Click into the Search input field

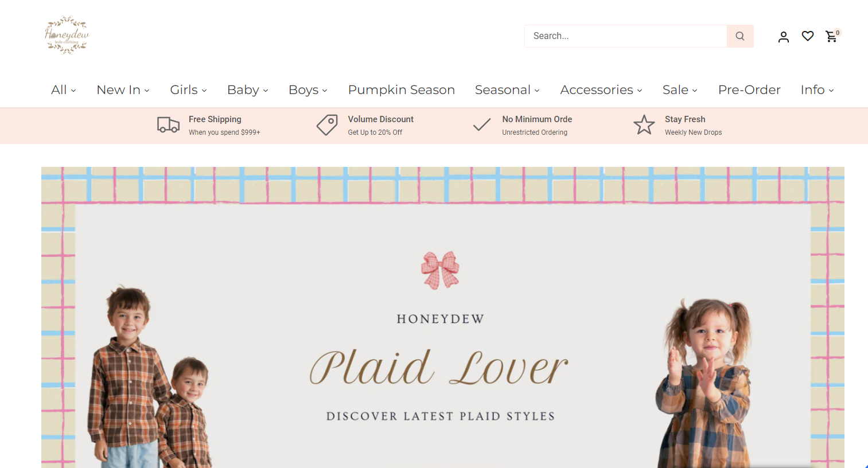click(626, 36)
